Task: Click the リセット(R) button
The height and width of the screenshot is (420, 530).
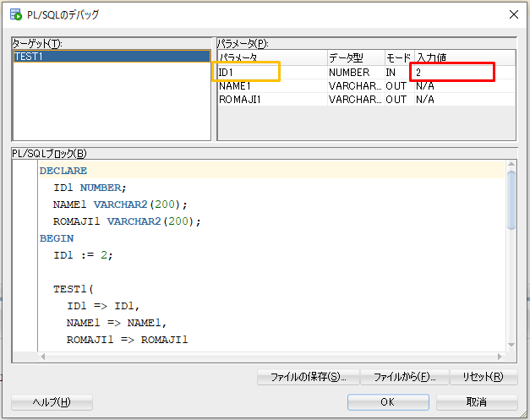Action: 484,377
